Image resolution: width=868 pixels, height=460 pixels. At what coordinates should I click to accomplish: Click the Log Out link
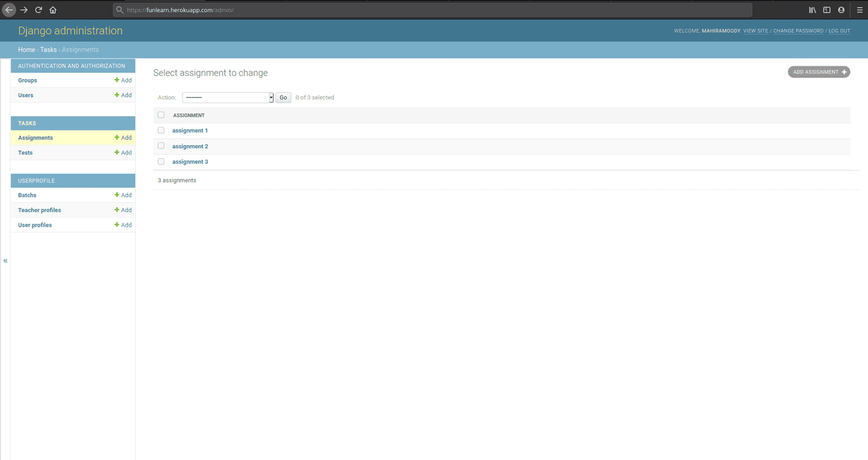(839, 31)
